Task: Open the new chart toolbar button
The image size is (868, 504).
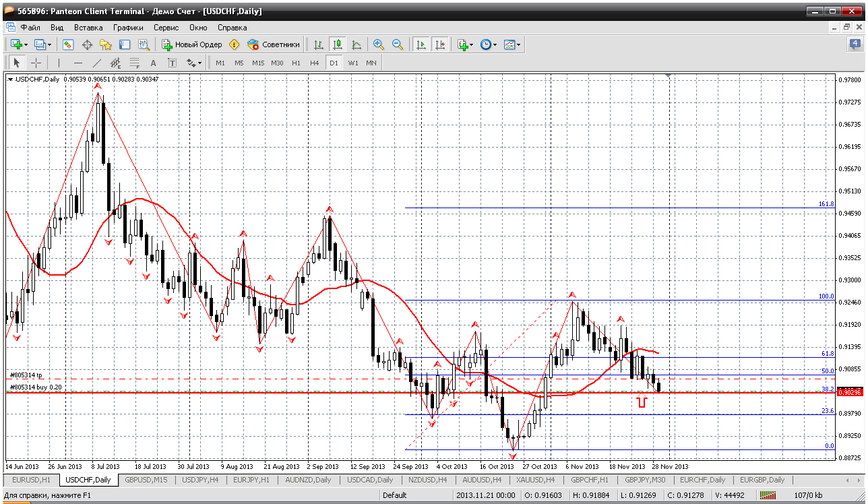Action: point(16,44)
